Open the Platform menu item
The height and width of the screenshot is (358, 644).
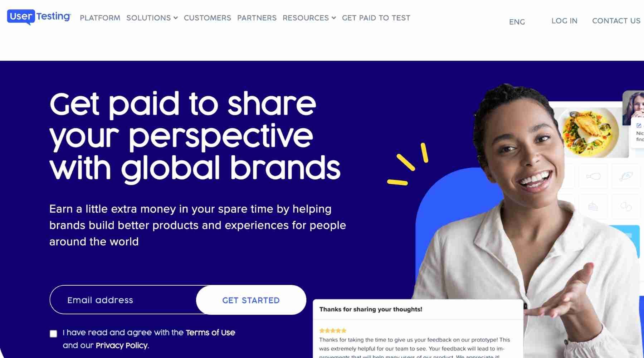point(100,18)
